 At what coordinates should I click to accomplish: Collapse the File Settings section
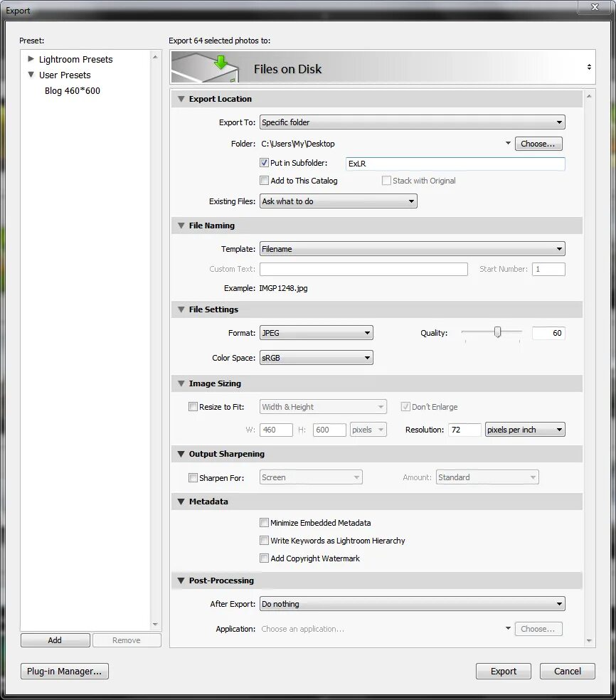(x=181, y=309)
